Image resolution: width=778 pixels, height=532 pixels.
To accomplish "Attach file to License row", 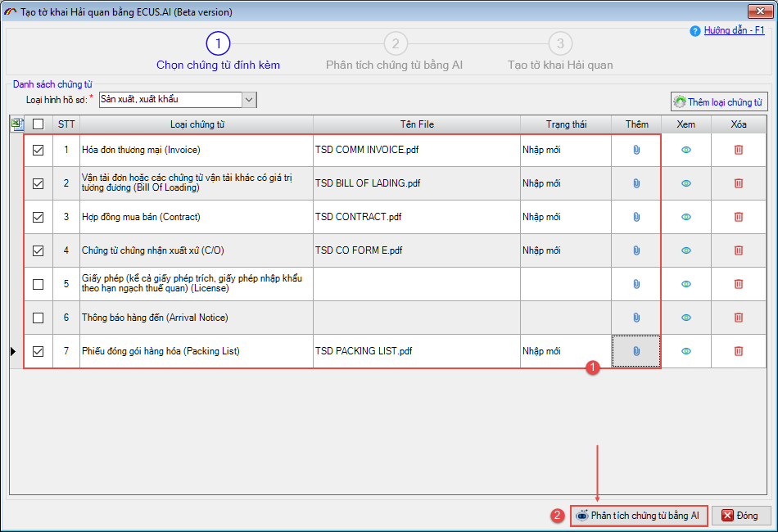I will coord(636,284).
